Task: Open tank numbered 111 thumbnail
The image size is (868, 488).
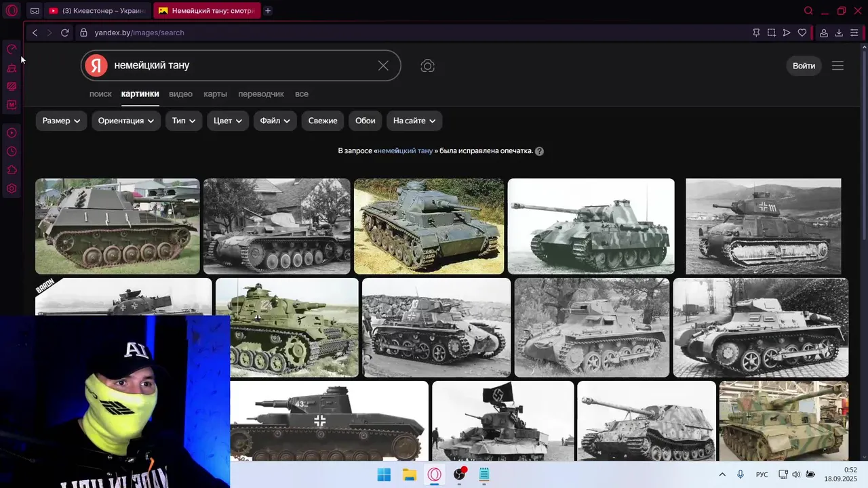Action: point(764,226)
